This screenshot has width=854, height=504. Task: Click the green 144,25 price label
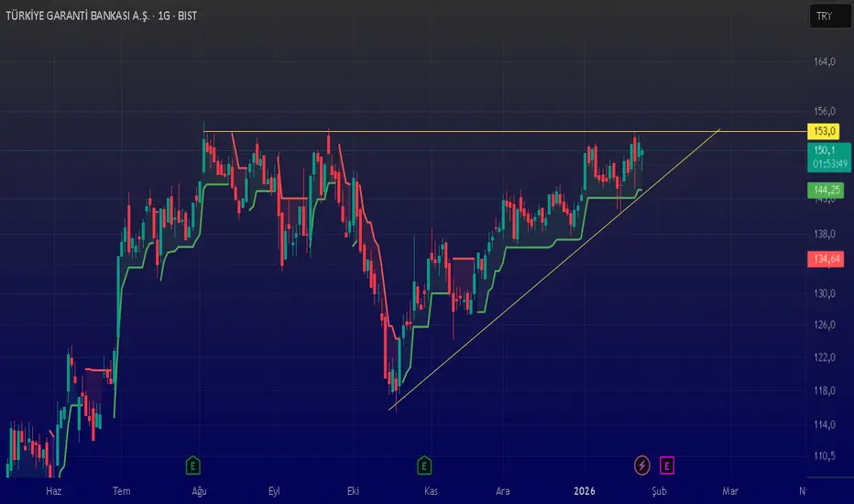(826, 191)
